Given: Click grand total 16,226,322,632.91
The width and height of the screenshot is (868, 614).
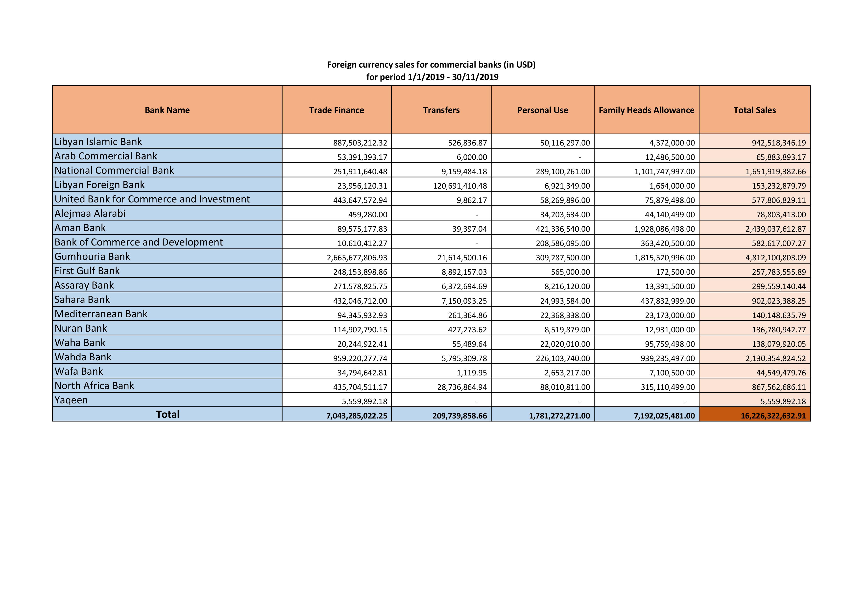Looking at the screenshot, I should point(773,416).
